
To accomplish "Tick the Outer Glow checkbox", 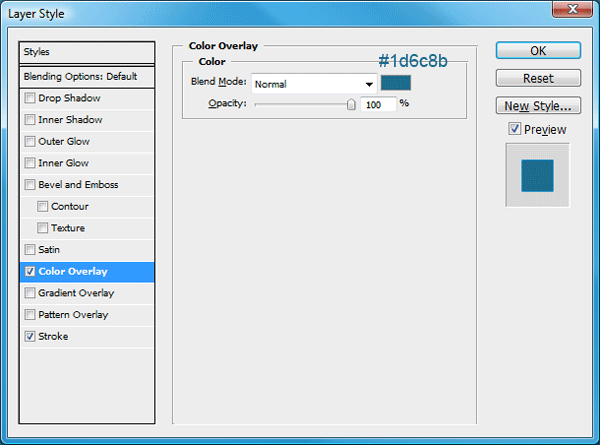I will 29,142.
